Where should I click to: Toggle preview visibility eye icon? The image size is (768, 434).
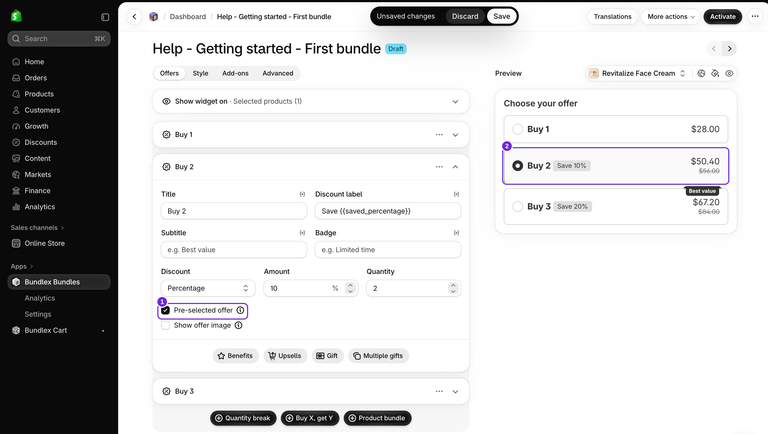(729, 73)
